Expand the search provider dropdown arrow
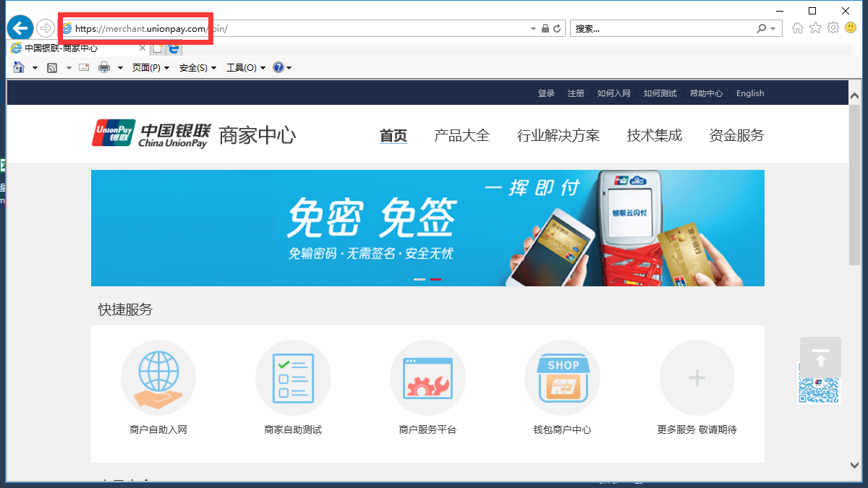 tap(773, 29)
